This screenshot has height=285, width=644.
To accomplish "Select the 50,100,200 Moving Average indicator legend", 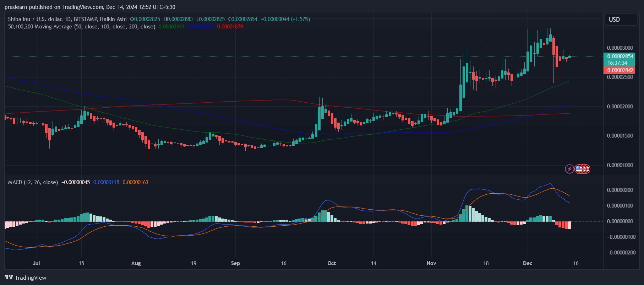I will (x=82, y=27).
